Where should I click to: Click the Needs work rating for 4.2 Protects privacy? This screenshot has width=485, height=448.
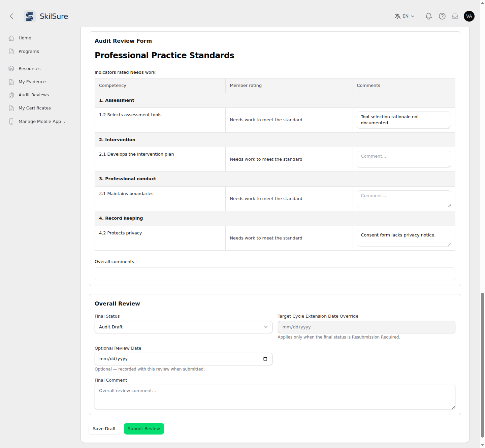(x=266, y=238)
